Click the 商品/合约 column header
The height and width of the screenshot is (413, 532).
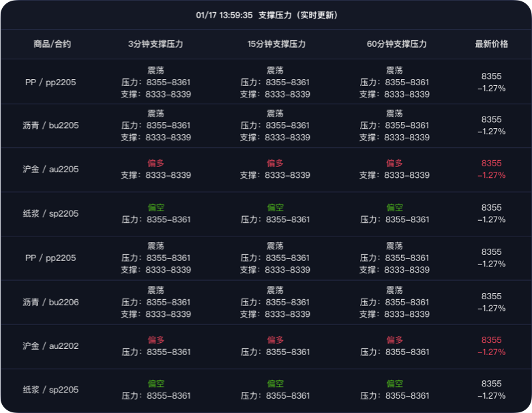click(x=52, y=44)
